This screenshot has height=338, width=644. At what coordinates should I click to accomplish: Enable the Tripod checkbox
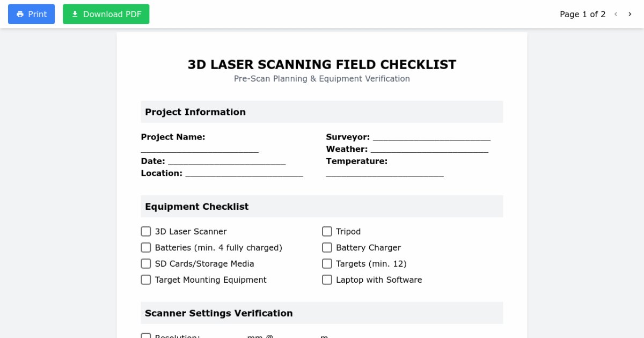327,231
